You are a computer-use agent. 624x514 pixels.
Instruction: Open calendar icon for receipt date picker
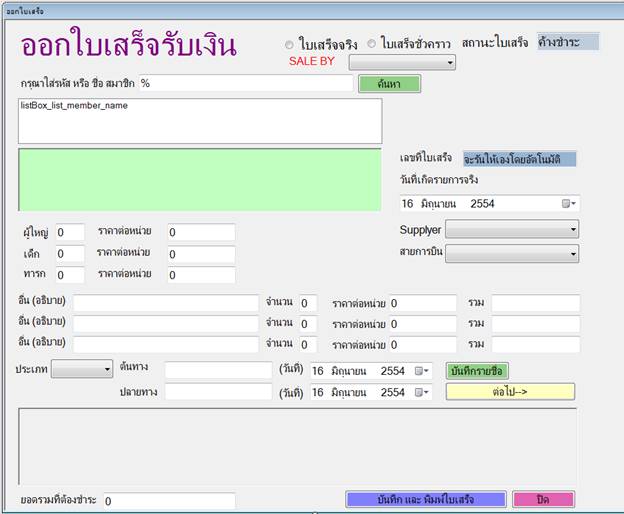pyautogui.click(x=569, y=203)
